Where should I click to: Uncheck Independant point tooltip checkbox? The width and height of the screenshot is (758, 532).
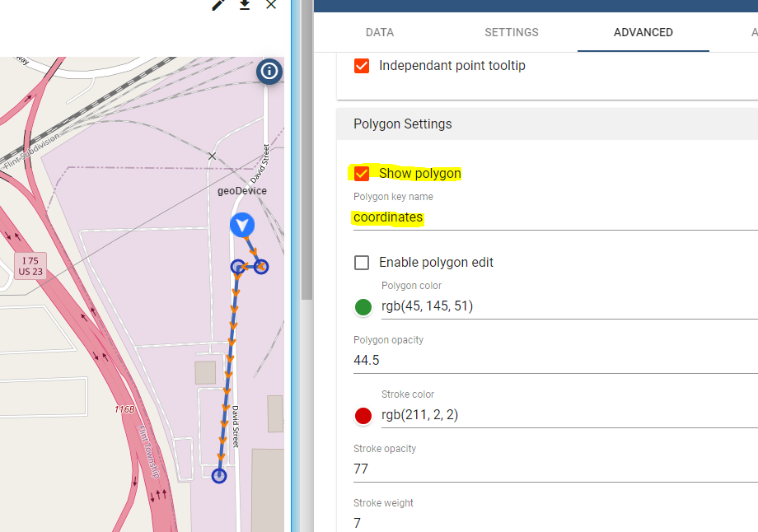pyautogui.click(x=362, y=66)
